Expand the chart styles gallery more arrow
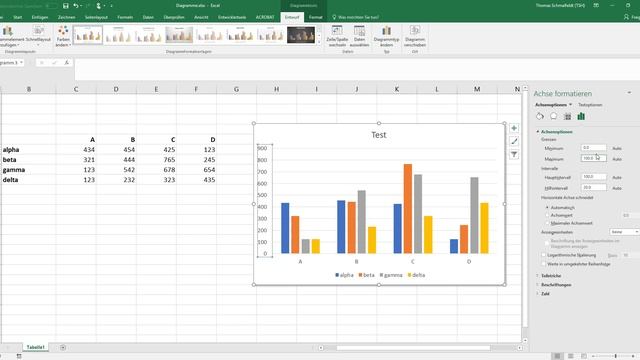 click(319, 42)
